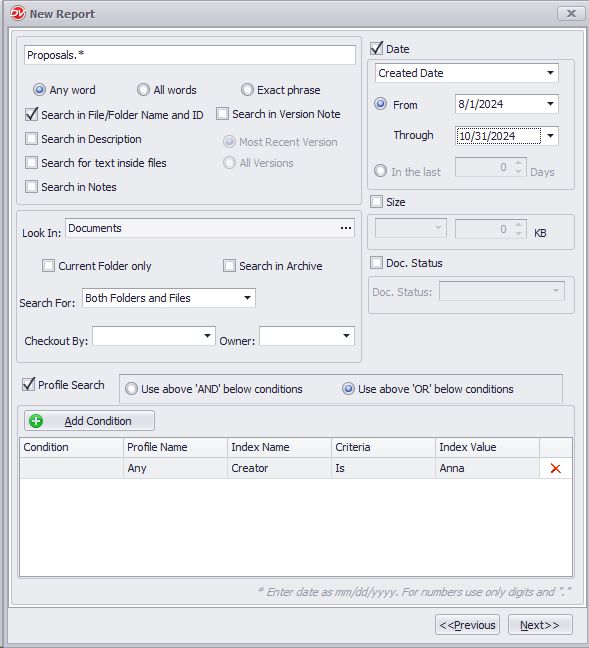The height and width of the screenshot is (648, 589).
Task: Open the From date 8/1/2024 calendar dropdown
Action: click(x=550, y=104)
